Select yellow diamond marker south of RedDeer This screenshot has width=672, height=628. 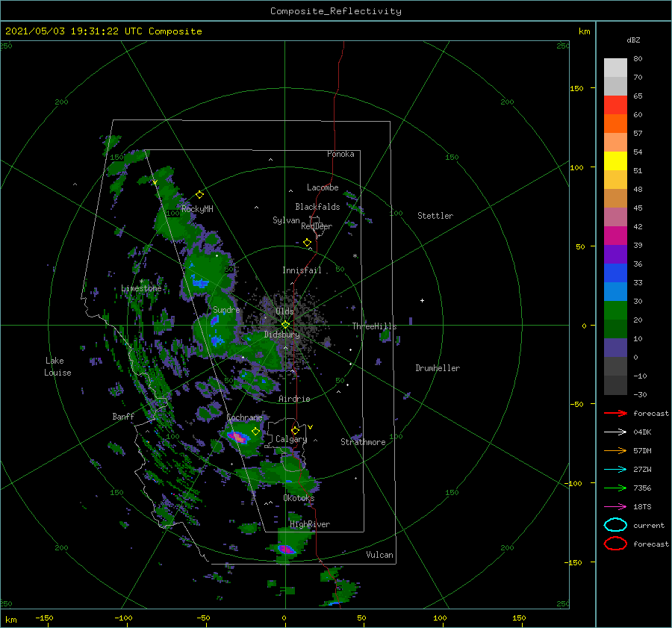click(308, 243)
